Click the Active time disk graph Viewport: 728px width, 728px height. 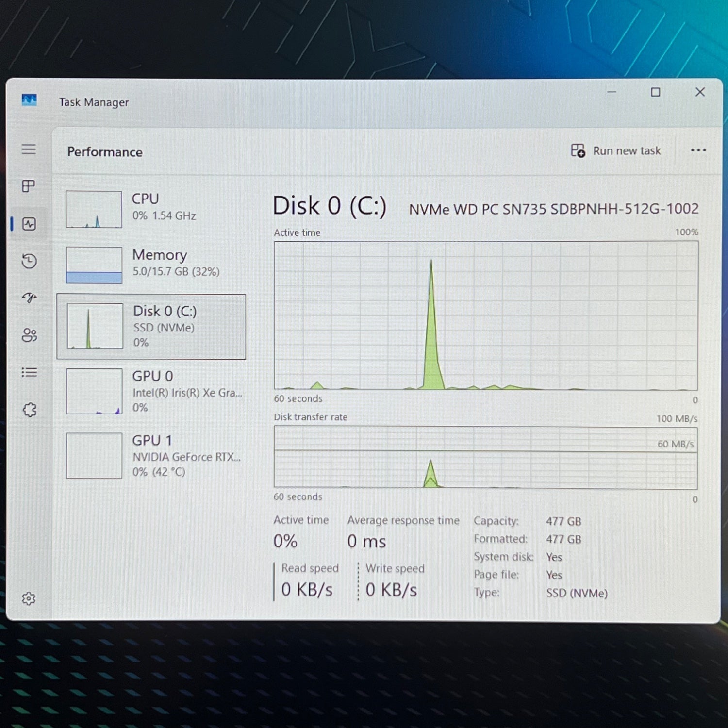click(x=485, y=315)
